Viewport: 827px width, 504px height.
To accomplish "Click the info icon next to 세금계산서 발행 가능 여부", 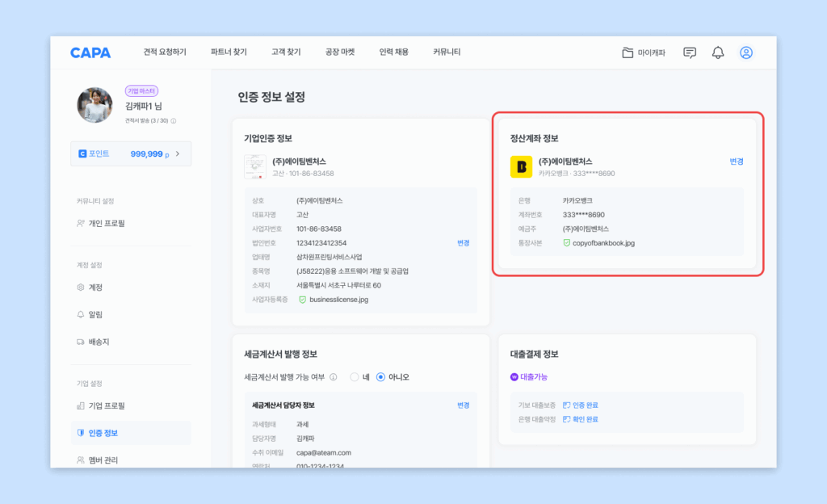I will [334, 377].
